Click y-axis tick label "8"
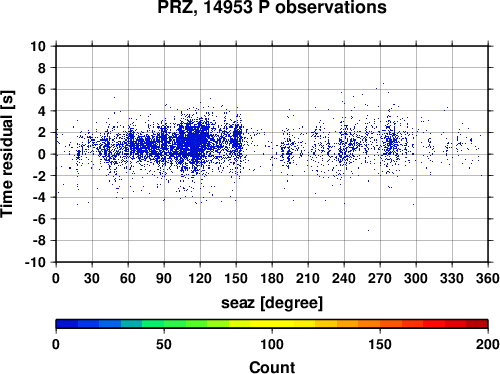 click(42, 68)
